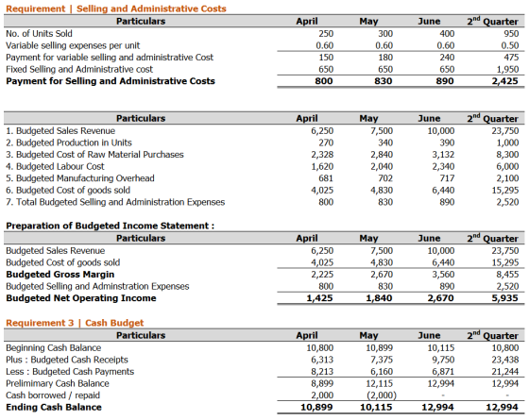Select the 681 April manufacturing overhead value
The height and width of the screenshot is (420, 529).
[x=326, y=178]
